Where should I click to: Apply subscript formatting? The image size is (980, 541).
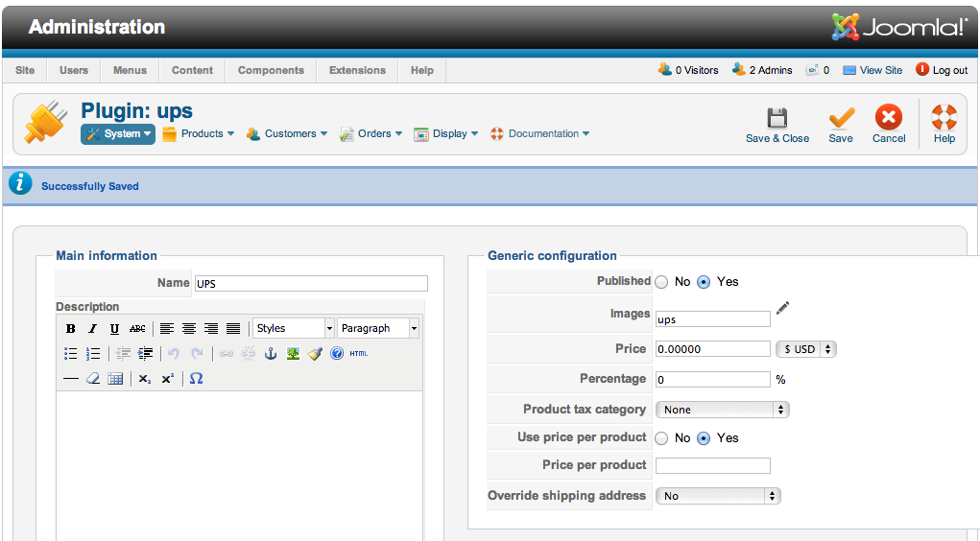pos(145,379)
